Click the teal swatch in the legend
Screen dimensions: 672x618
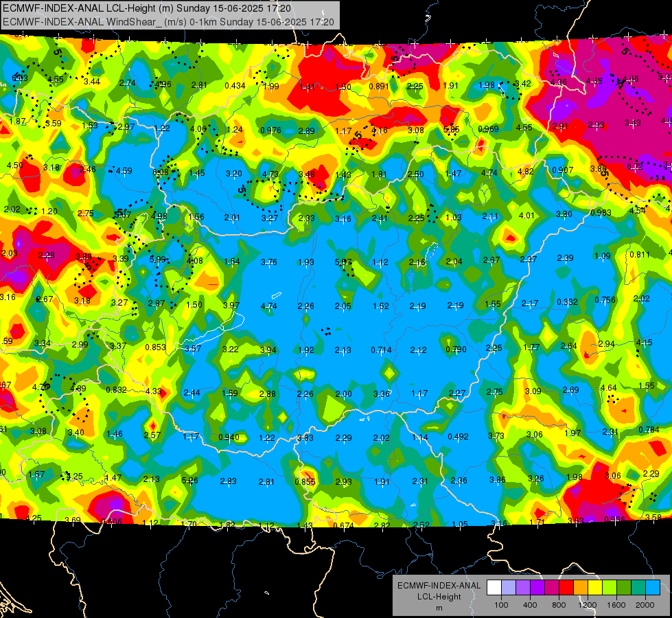click(638, 587)
